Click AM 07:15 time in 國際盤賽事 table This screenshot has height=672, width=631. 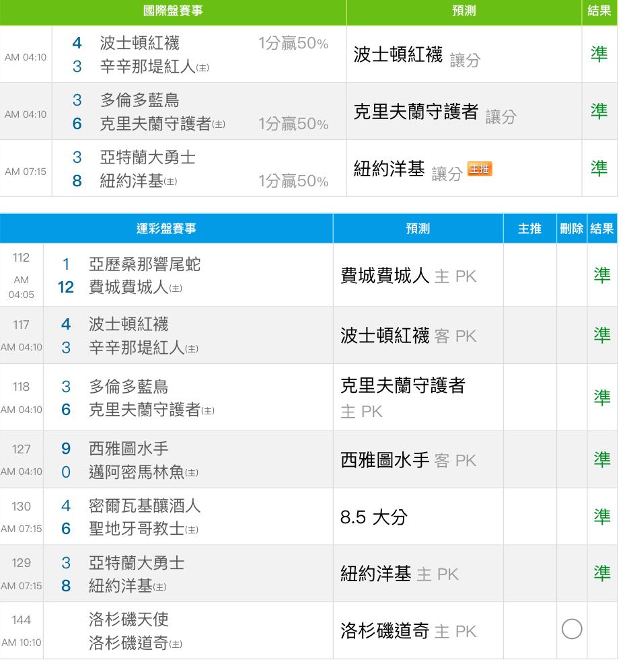click(26, 172)
